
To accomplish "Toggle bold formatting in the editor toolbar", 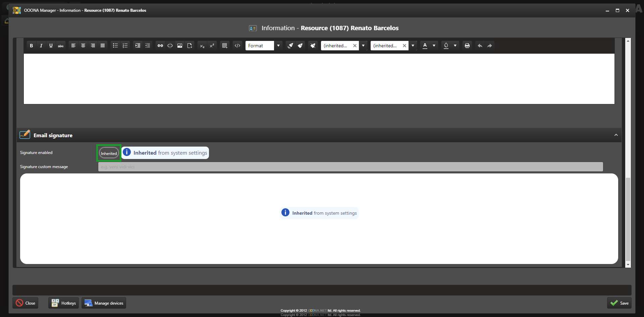I will (x=31, y=46).
